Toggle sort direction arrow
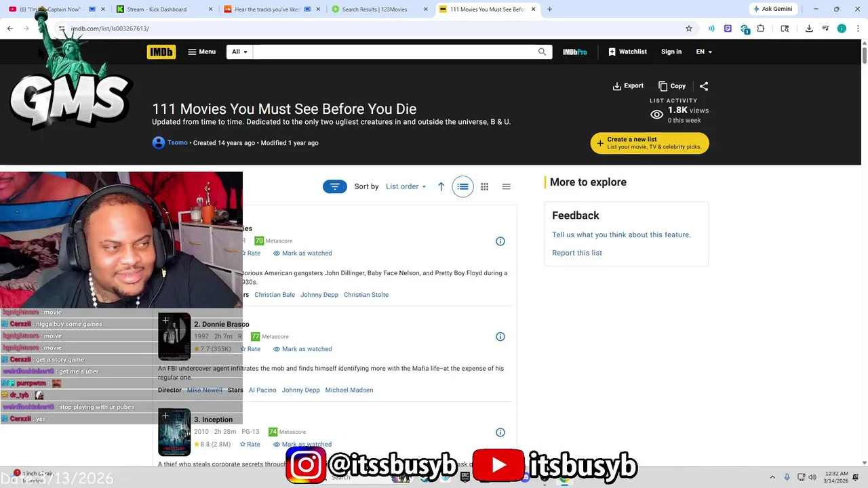The width and height of the screenshot is (868, 488). tap(441, 186)
